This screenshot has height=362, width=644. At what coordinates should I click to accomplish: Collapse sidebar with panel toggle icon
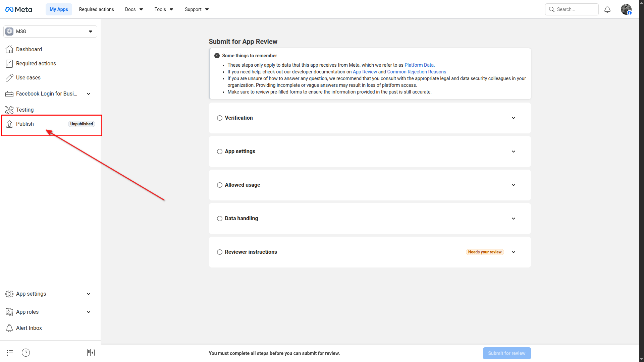point(91,353)
